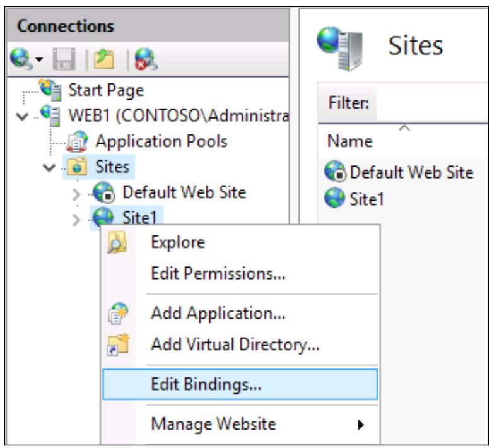The height and width of the screenshot is (448, 492).
Task: Click the Add Application menu icon
Action: click(118, 313)
